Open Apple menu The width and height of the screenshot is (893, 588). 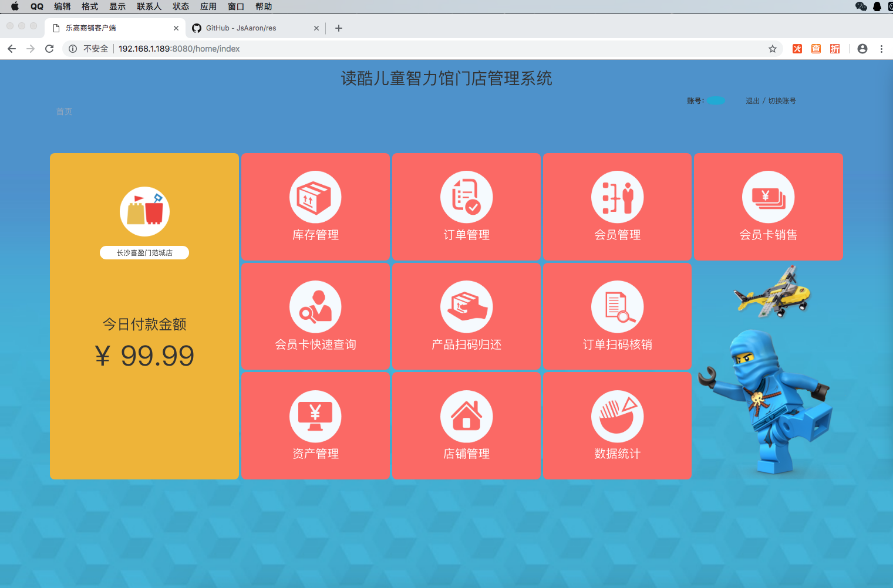(x=15, y=6)
